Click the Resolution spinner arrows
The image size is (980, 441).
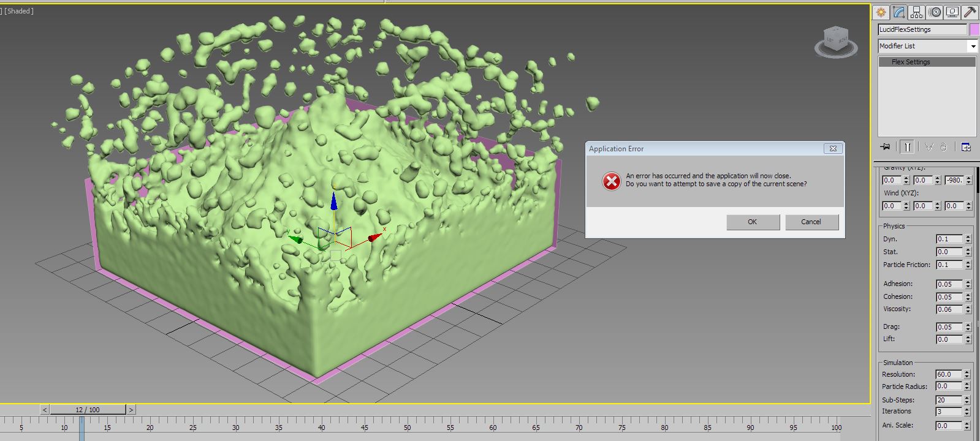click(x=967, y=374)
